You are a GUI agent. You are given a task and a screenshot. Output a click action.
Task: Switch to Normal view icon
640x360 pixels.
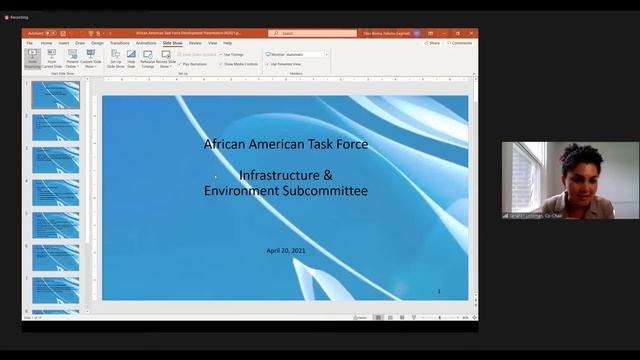click(x=378, y=317)
